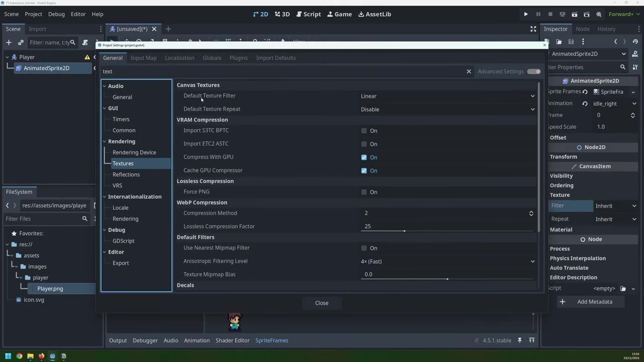This screenshot has width=644, height=362.
Task: Open Anisotropic Filtering Level dropdown
Action: tap(447, 261)
